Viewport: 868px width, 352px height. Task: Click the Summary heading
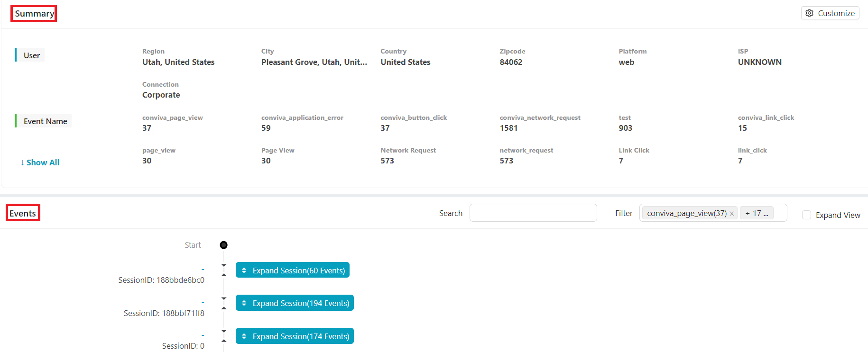(34, 14)
